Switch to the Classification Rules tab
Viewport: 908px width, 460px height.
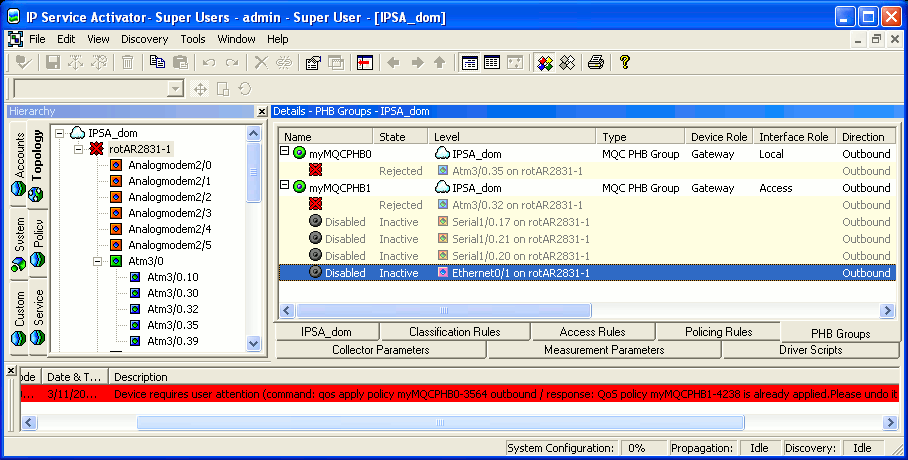(455, 332)
